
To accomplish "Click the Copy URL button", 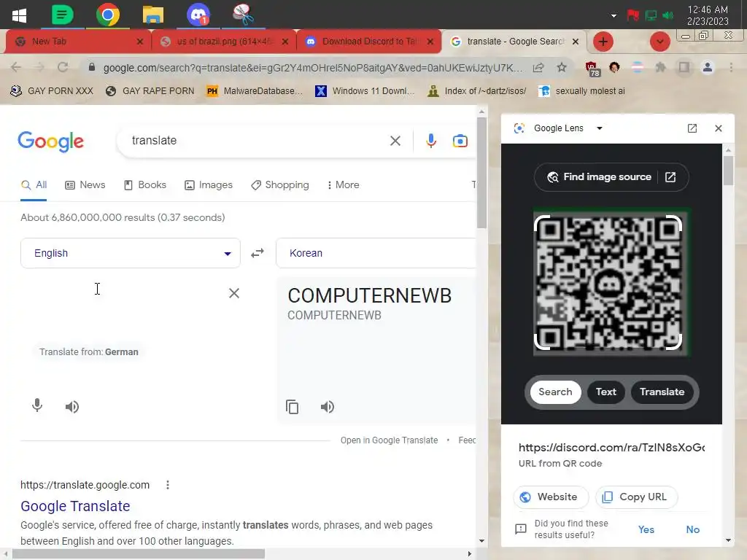I will pyautogui.click(x=636, y=497).
